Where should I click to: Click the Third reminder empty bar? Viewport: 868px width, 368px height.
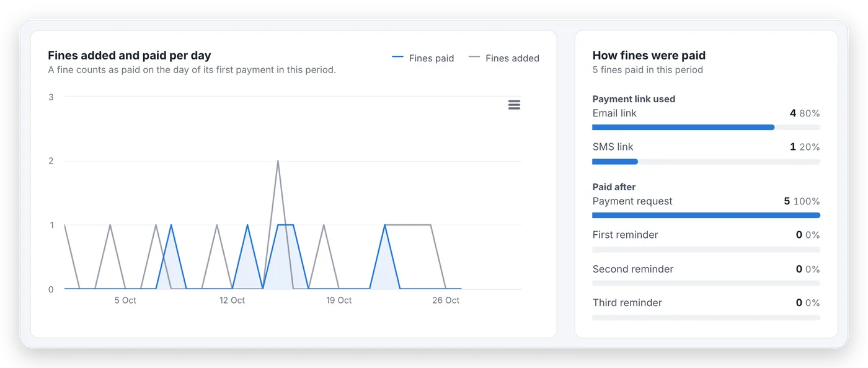tap(706, 317)
